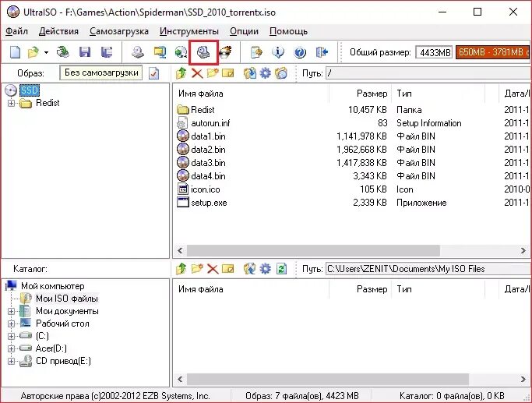Expand the Redist folder in the image tree
The height and width of the screenshot is (403, 532).
(x=11, y=103)
